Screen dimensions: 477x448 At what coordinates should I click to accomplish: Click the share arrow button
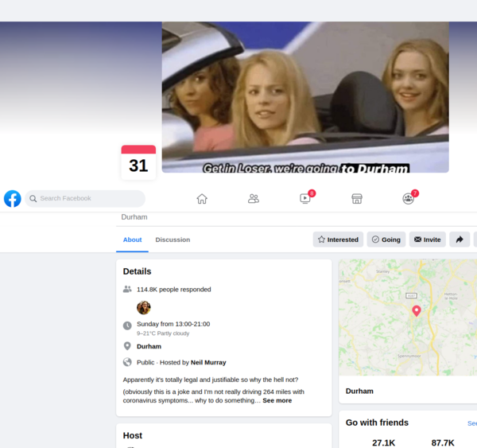[460, 240]
